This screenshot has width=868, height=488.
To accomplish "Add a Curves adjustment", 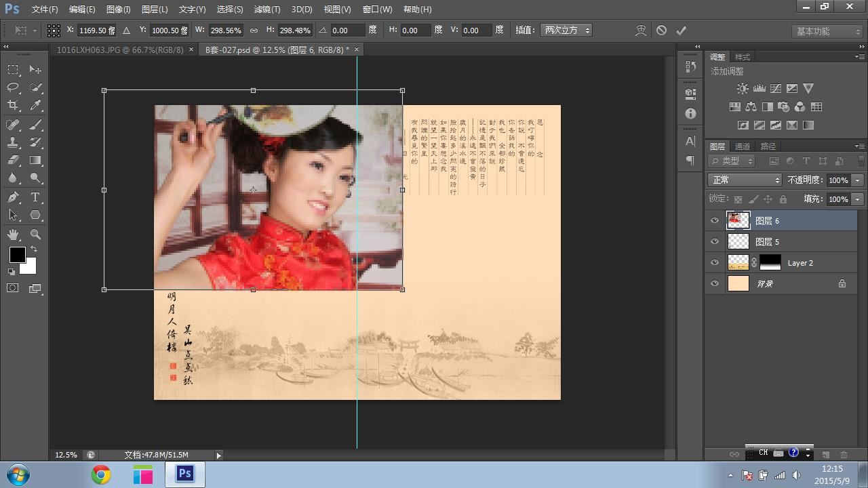I will 776,89.
